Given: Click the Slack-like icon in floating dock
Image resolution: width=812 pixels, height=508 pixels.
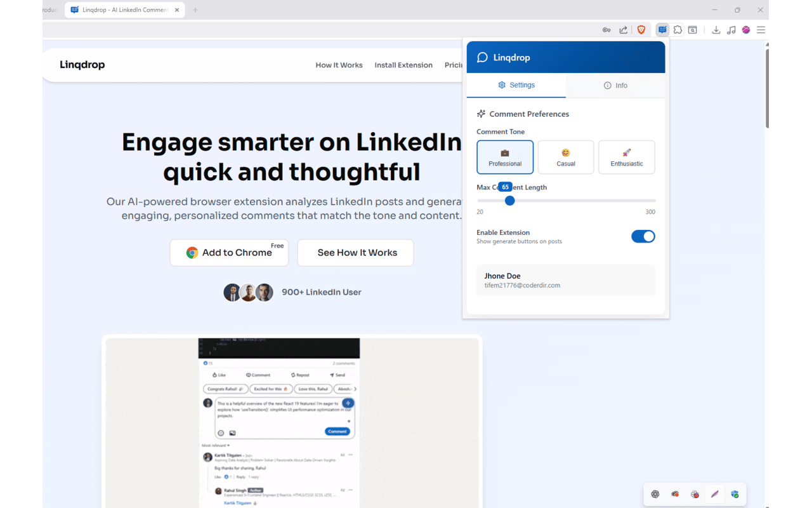Looking at the screenshot, I should click(x=695, y=494).
